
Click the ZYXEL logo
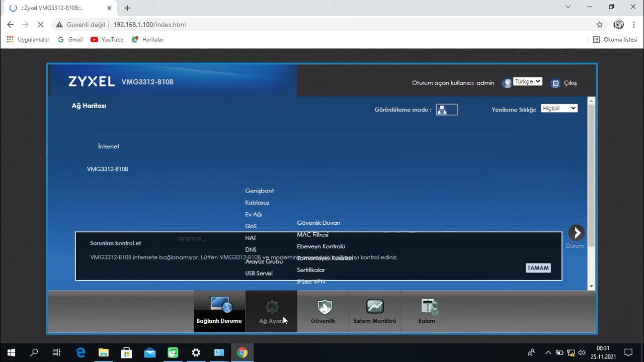point(91,81)
